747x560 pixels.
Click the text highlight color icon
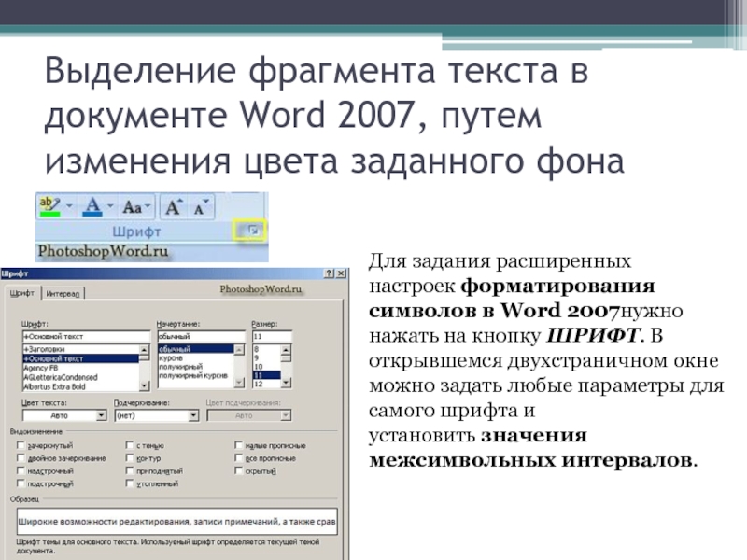click(x=50, y=206)
